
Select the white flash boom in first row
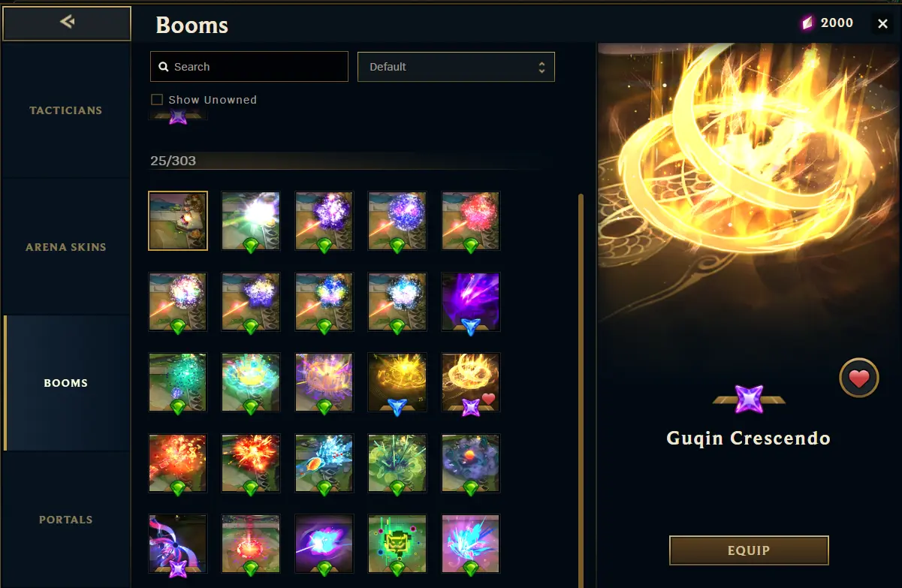coord(251,220)
